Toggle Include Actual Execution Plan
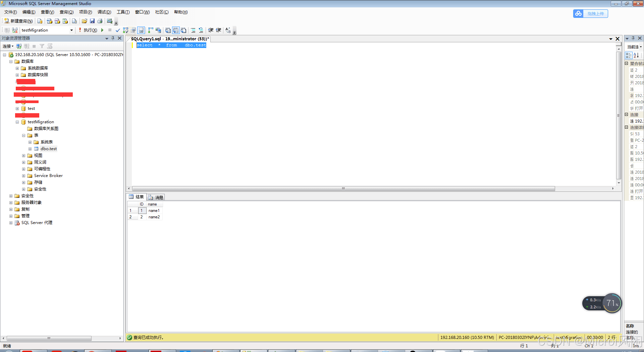The width and height of the screenshot is (644, 352). [151, 30]
